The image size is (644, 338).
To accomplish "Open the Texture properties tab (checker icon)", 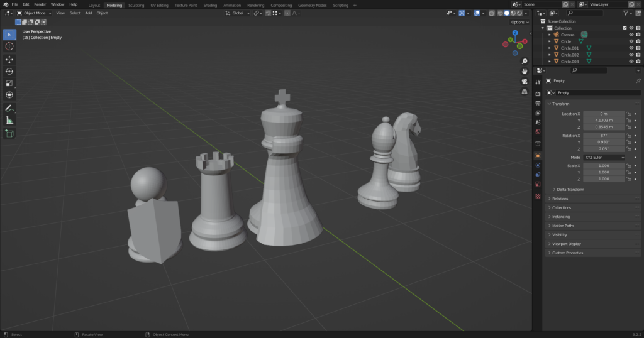I will (x=538, y=196).
